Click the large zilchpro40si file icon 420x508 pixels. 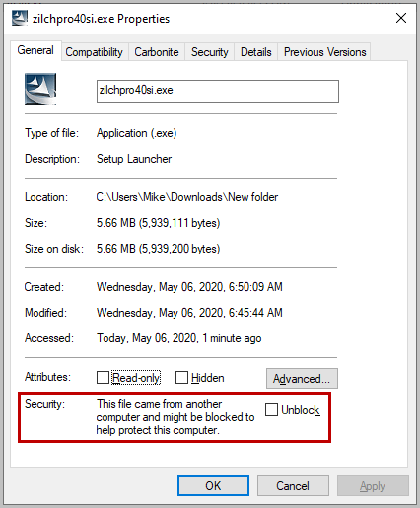click(x=40, y=89)
